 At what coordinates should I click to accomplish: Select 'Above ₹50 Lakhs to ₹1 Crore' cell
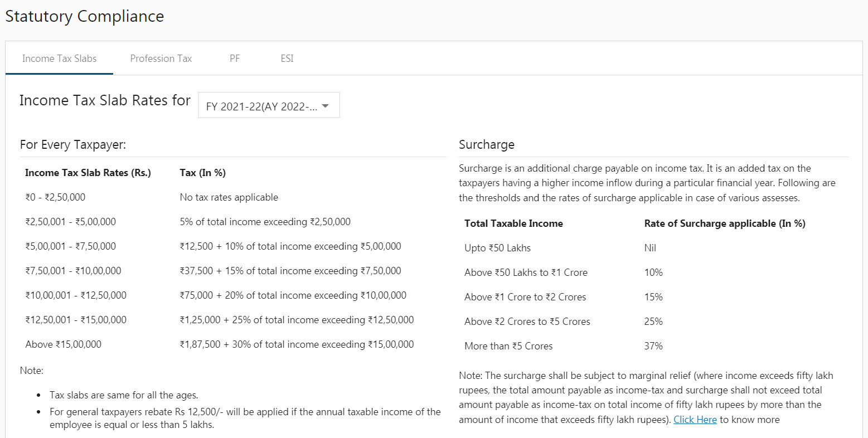tap(526, 272)
